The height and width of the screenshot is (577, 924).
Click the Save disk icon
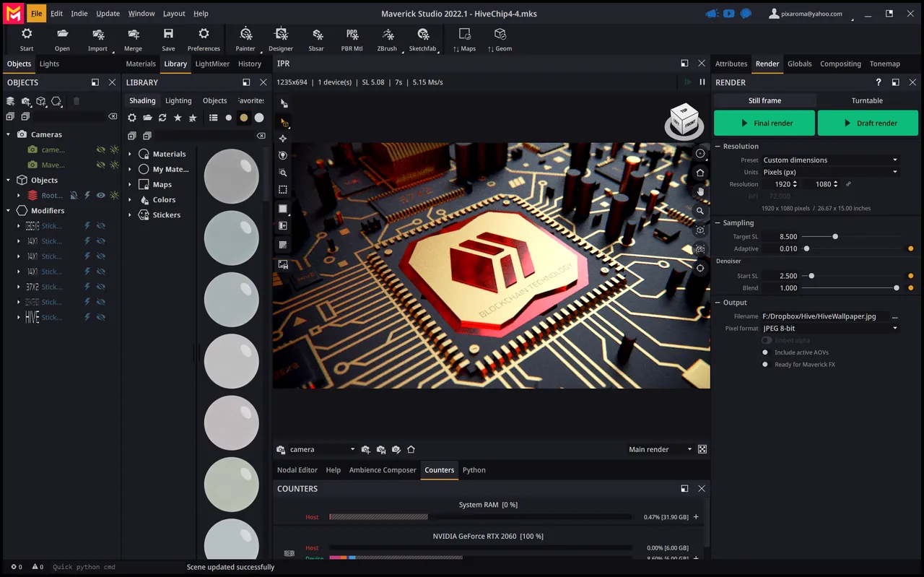[168, 34]
